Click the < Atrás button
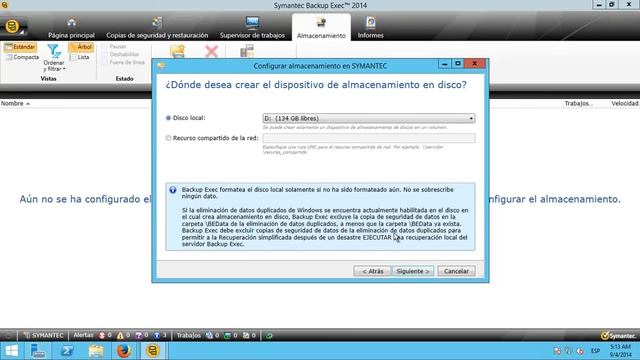Viewport: 640px width, 360px height. 372,271
